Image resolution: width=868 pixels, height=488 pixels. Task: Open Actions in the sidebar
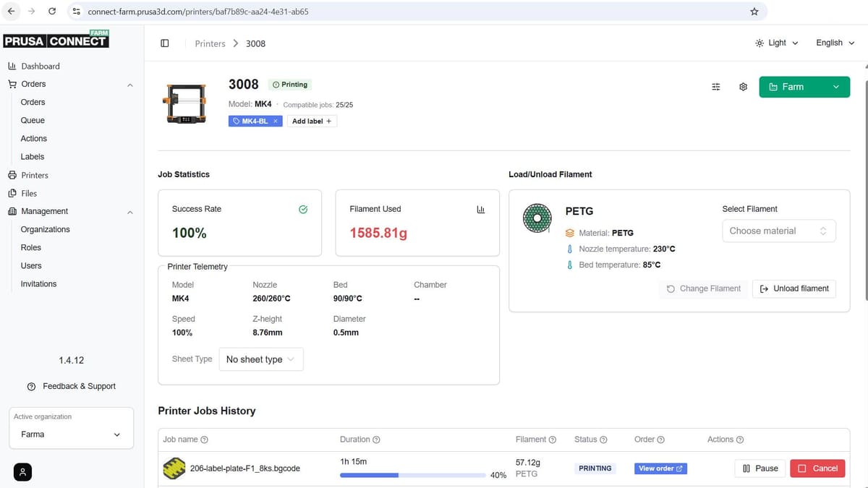pos(33,138)
